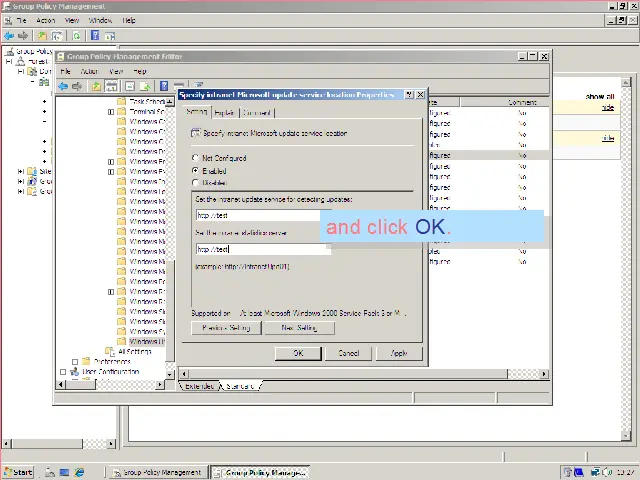Click User Configuration icon in editor tree
The width and height of the screenshot is (640, 480).
(74, 371)
